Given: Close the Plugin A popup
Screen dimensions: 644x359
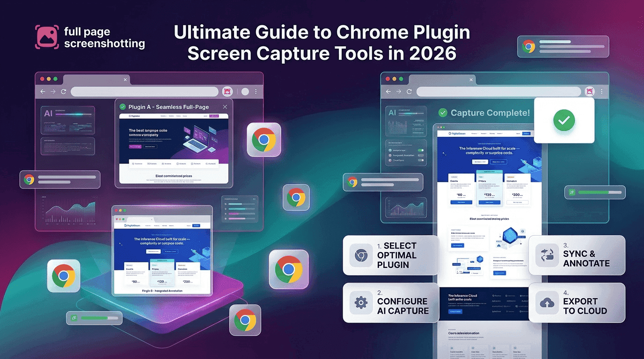Looking at the screenshot, I should pyautogui.click(x=225, y=107).
